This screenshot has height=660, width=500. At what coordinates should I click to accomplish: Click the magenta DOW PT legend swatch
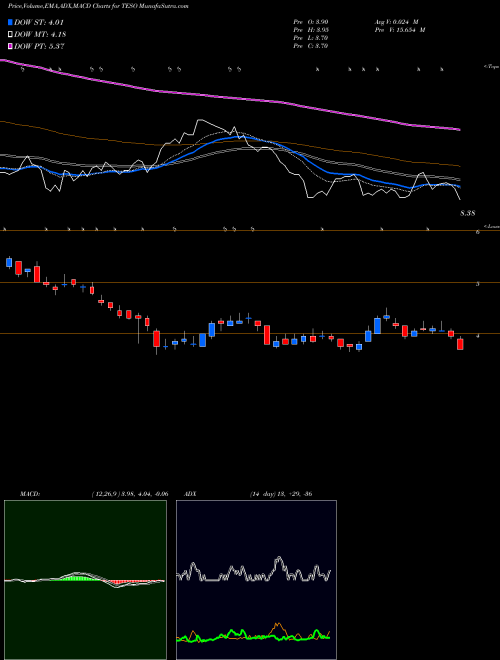click(10, 46)
